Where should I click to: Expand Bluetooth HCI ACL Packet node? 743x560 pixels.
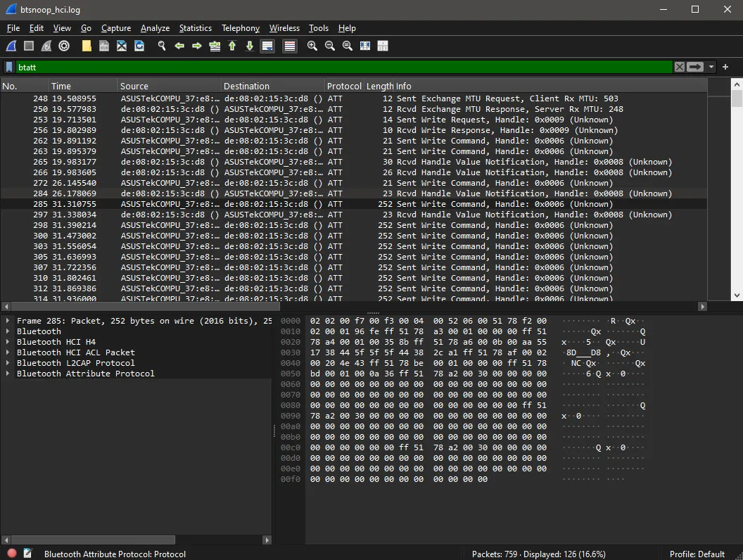8,352
